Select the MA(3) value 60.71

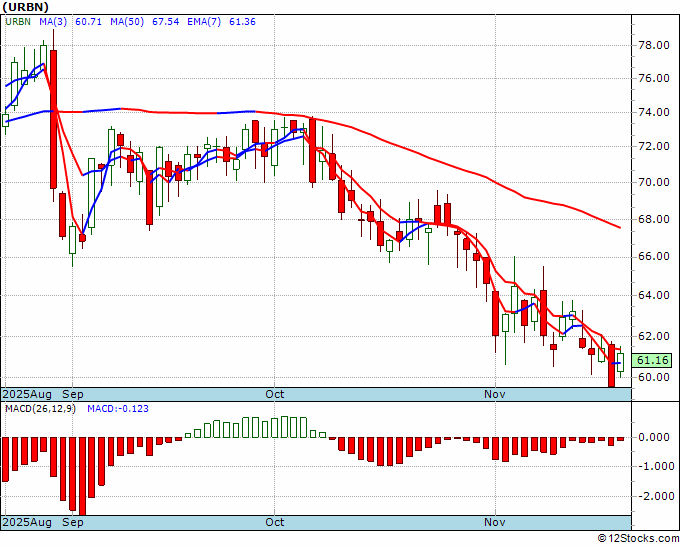(x=88, y=22)
